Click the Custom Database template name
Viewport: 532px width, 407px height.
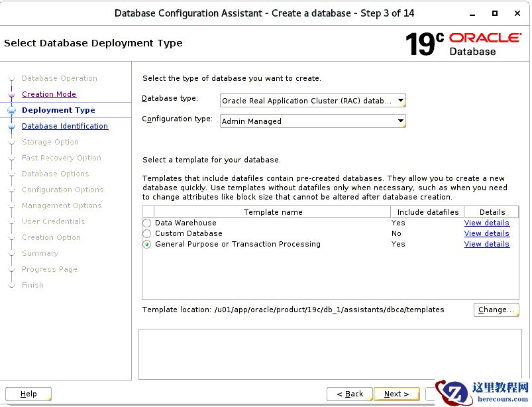click(x=189, y=233)
